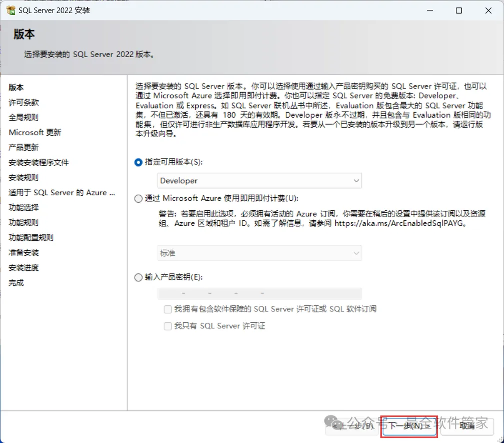The image size is (504, 443).
Task: Click 准备安装 in the step list
Action: coord(24,253)
